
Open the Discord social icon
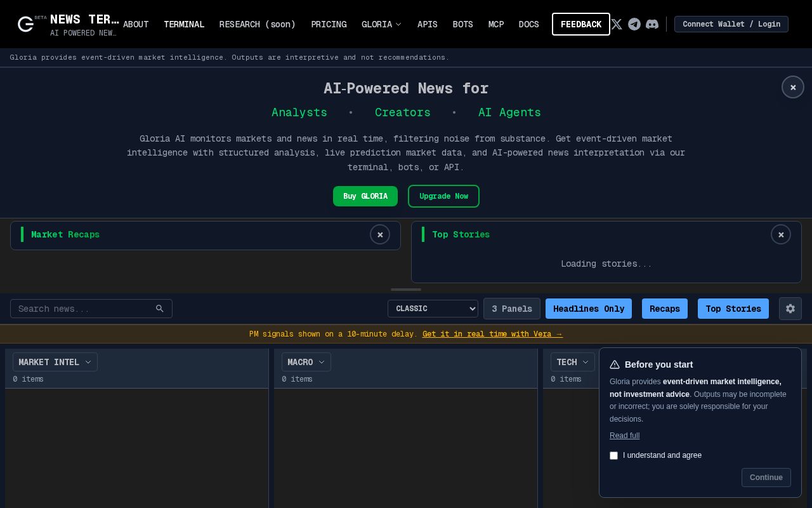point(652,24)
